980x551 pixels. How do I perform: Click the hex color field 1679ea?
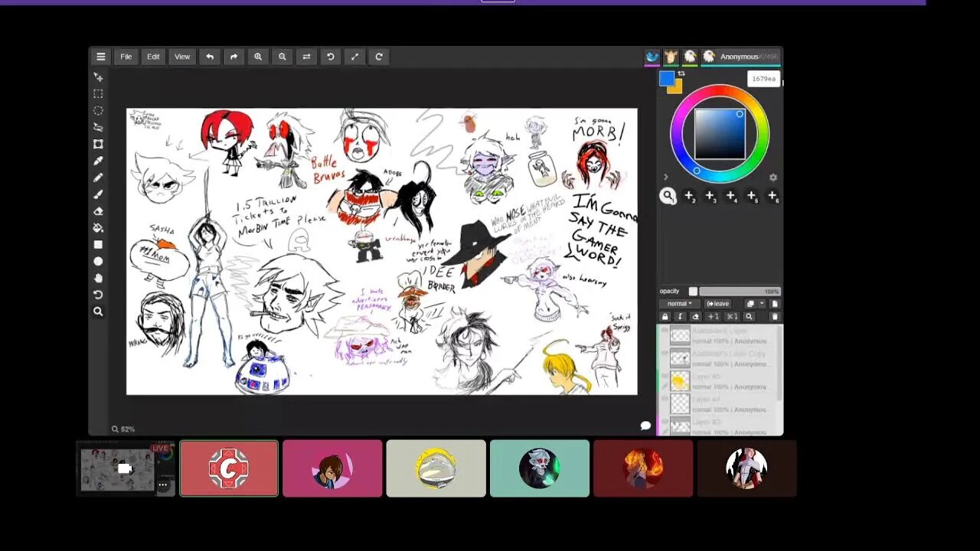[x=763, y=79]
